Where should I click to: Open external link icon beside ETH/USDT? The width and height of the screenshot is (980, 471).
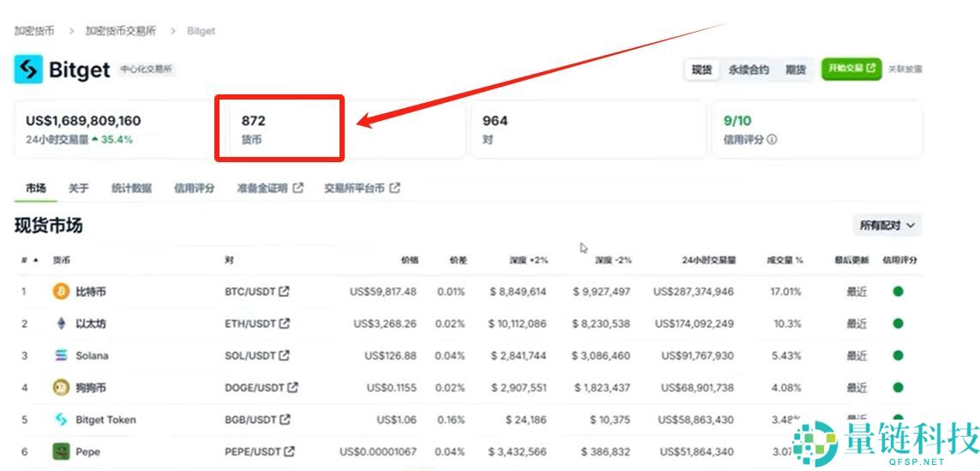click(285, 323)
